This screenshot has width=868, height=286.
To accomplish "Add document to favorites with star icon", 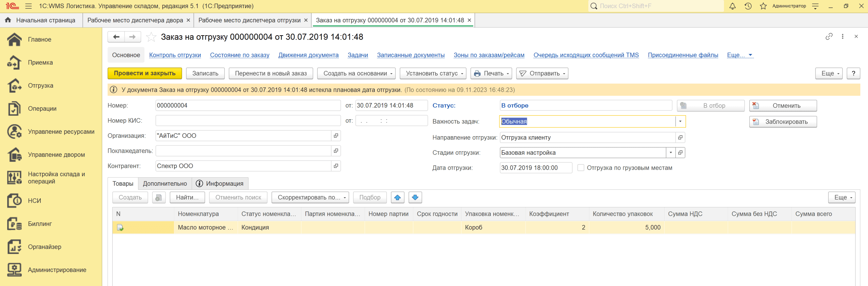I will point(151,37).
